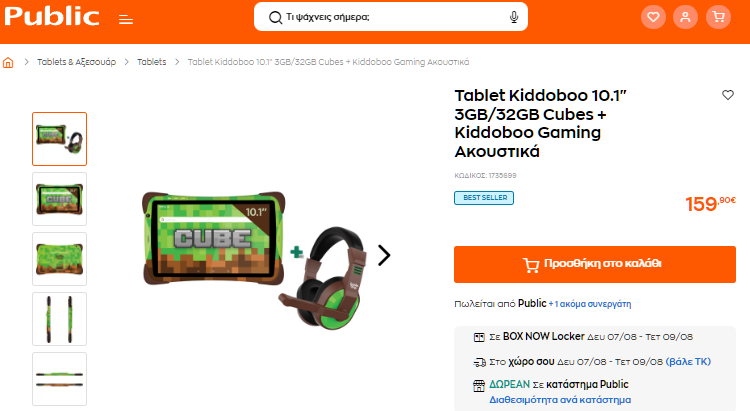750x411 pixels.
Task: Click Προσθήκη στο καλάθι button
Action: click(x=595, y=264)
